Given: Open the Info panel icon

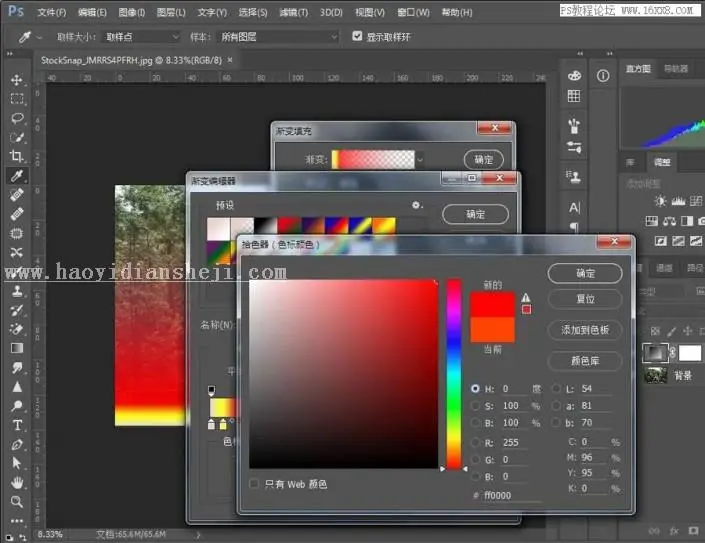Looking at the screenshot, I should point(603,76).
